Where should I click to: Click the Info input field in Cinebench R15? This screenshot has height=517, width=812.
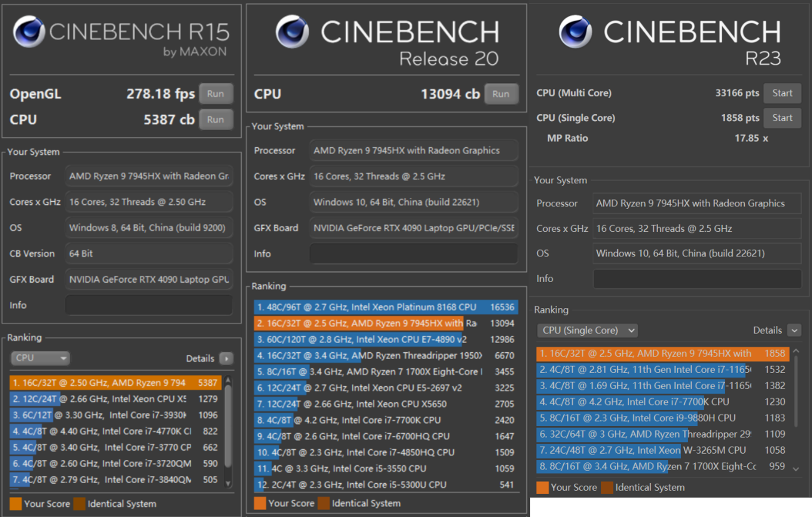click(x=149, y=305)
